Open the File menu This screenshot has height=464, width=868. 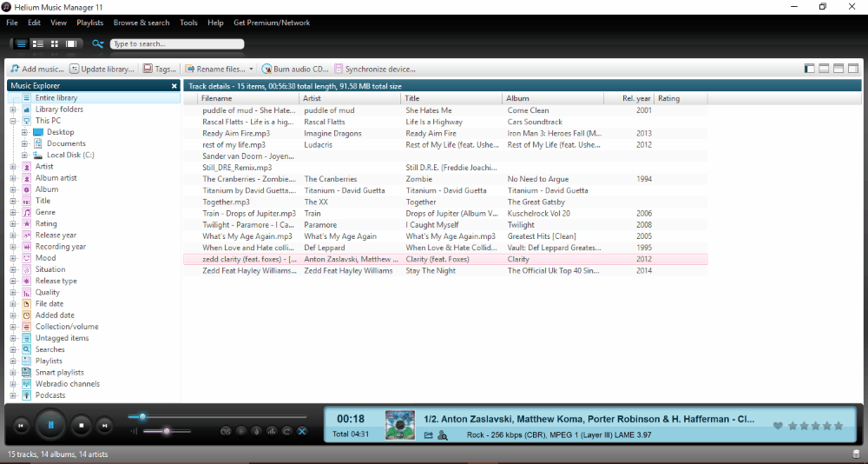point(11,23)
